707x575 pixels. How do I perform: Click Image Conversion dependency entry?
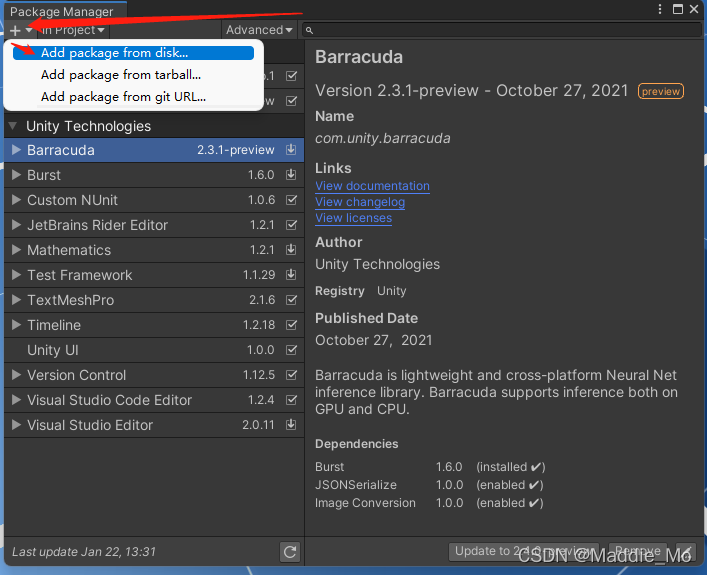[x=429, y=503]
